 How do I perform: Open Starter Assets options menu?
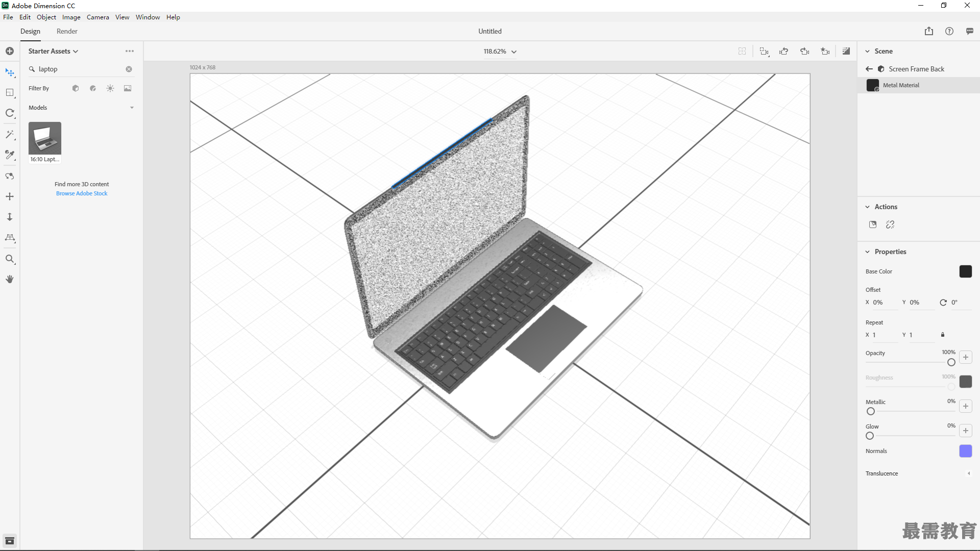130,51
